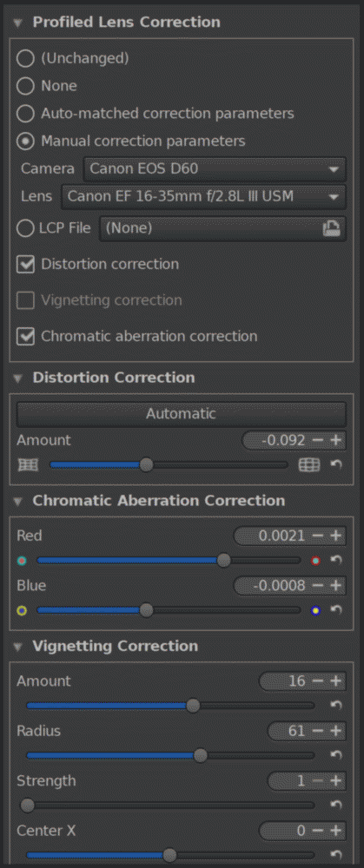Open the Lens dropdown list

pyautogui.click(x=204, y=196)
